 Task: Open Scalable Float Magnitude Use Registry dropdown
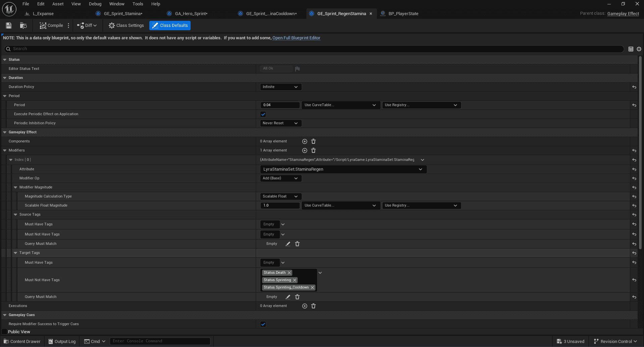tap(422, 206)
